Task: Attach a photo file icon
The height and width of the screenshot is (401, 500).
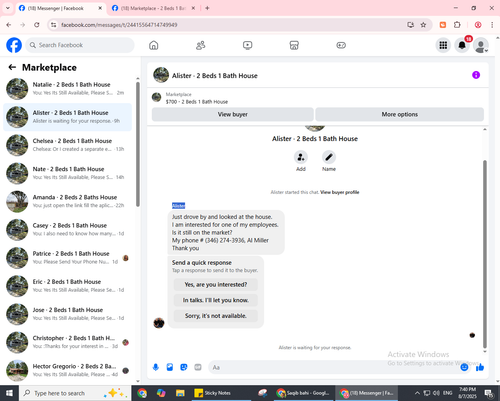Action: pyautogui.click(x=170, y=367)
